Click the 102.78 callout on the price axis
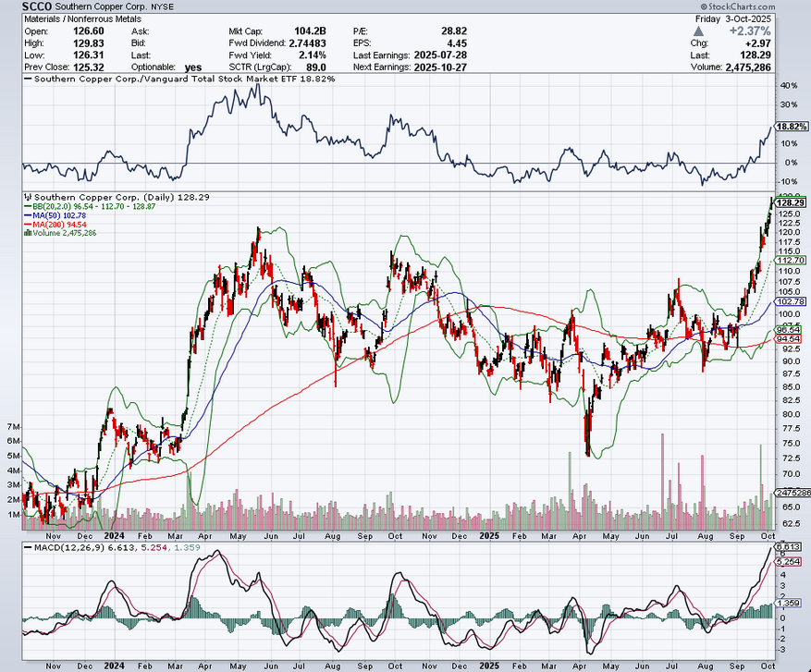Image resolution: width=811 pixels, height=672 pixels. 791,301
